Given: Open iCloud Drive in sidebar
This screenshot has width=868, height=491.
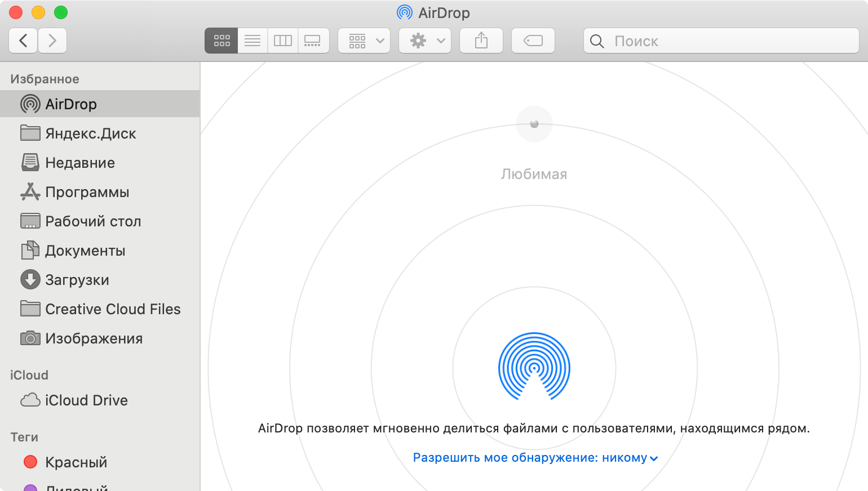Looking at the screenshot, I should 86,400.
